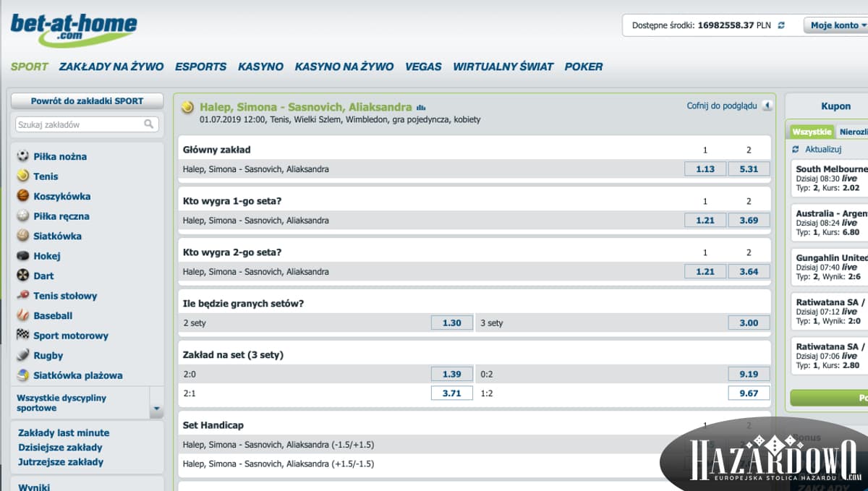The height and width of the screenshot is (491, 868).
Task: Click Powrót do zakładki SPORT button
Action: click(87, 101)
